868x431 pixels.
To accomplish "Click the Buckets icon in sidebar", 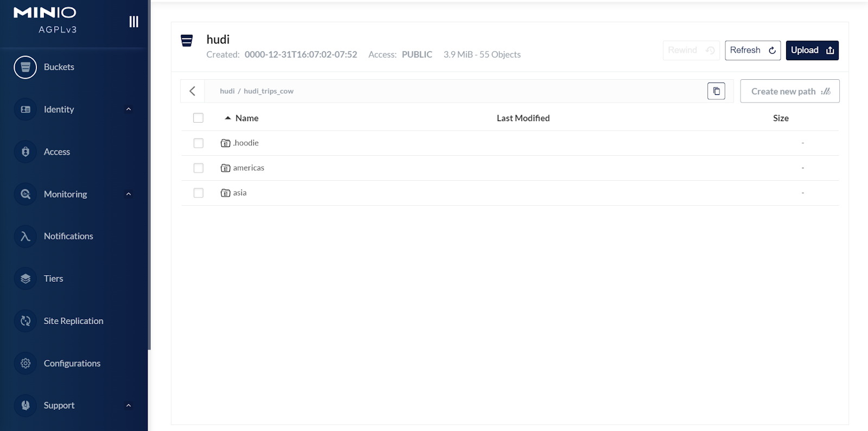I will tap(25, 67).
